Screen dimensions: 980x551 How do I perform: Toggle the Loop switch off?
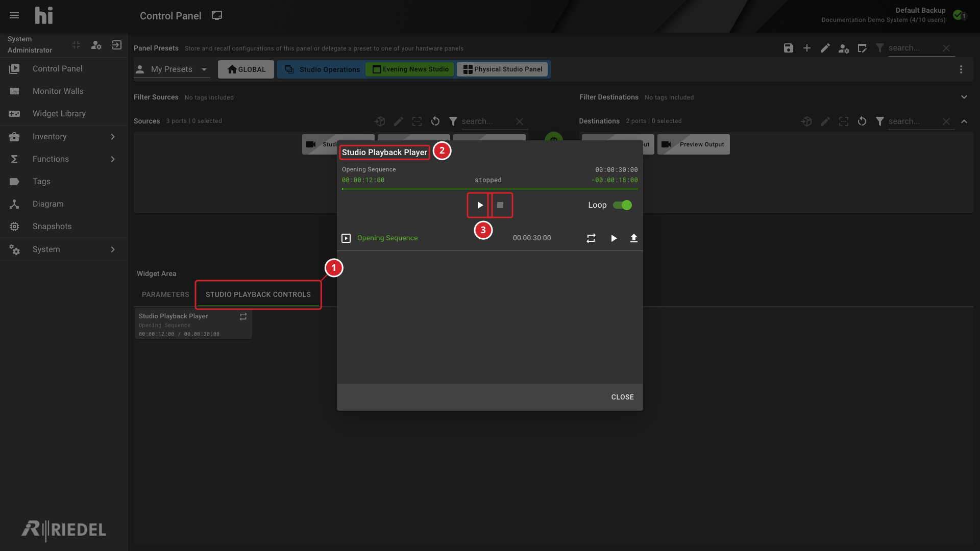[623, 205]
